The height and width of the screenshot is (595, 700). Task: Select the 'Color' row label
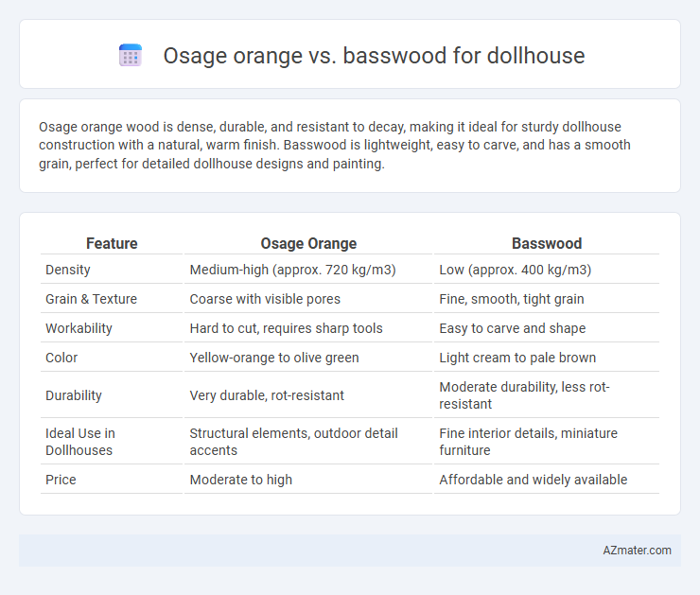coord(61,358)
